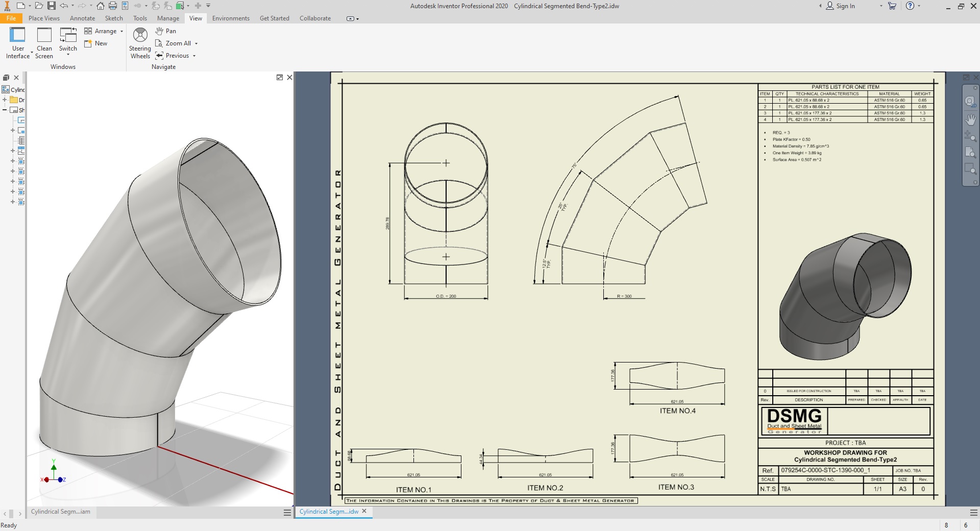Click the Home icon in quick access toolbar
The width and height of the screenshot is (980, 531).
pyautogui.click(x=101, y=6)
